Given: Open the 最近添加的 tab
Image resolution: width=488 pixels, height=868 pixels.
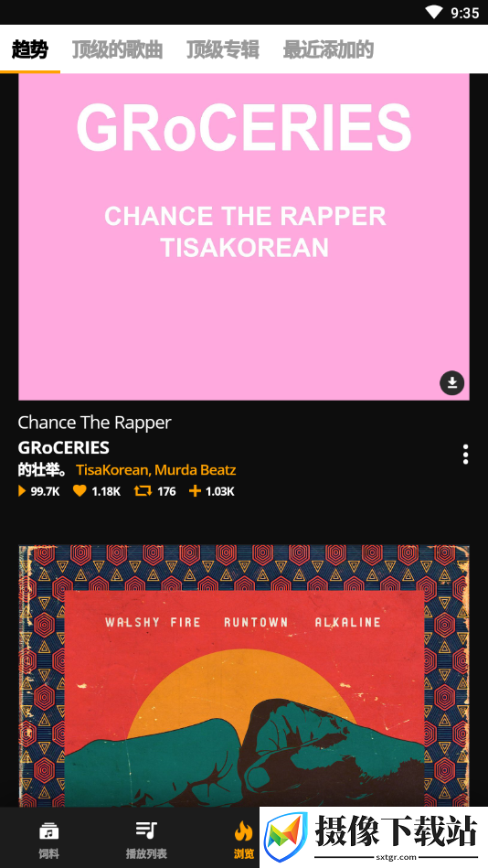Looking at the screenshot, I should [x=328, y=49].
